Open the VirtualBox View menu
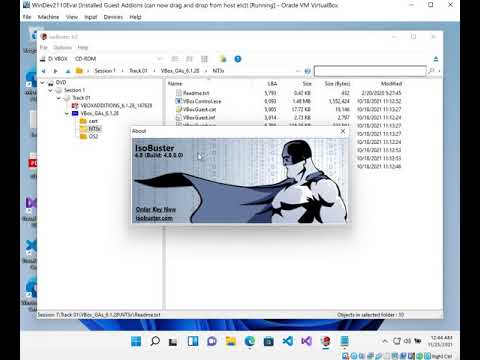 [71, 17]
